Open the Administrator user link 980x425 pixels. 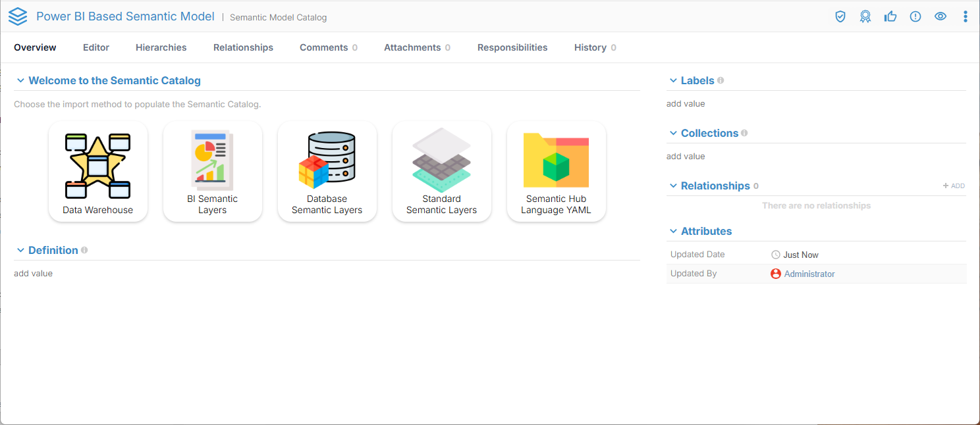coord(809,274)
